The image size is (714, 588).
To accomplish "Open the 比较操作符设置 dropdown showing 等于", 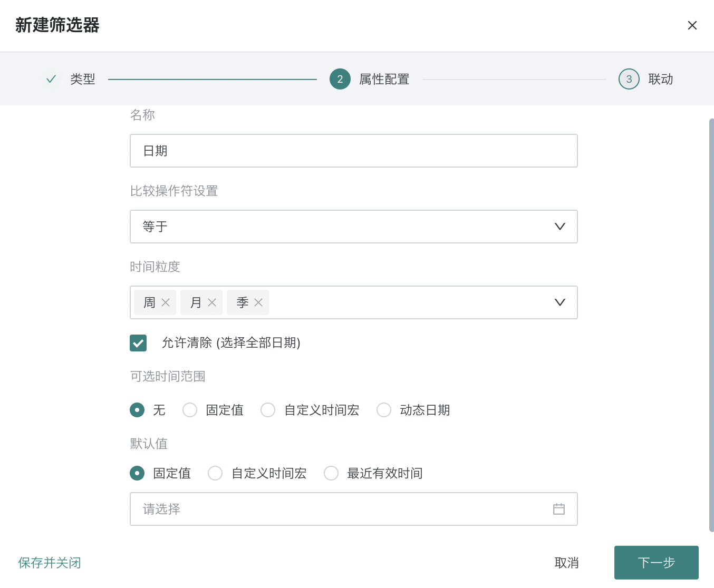I will click(354, 227).
